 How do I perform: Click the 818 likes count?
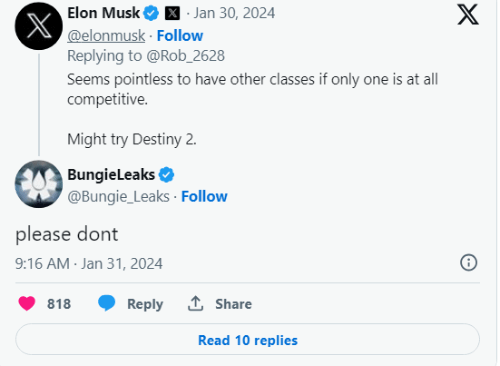point(59,304)
